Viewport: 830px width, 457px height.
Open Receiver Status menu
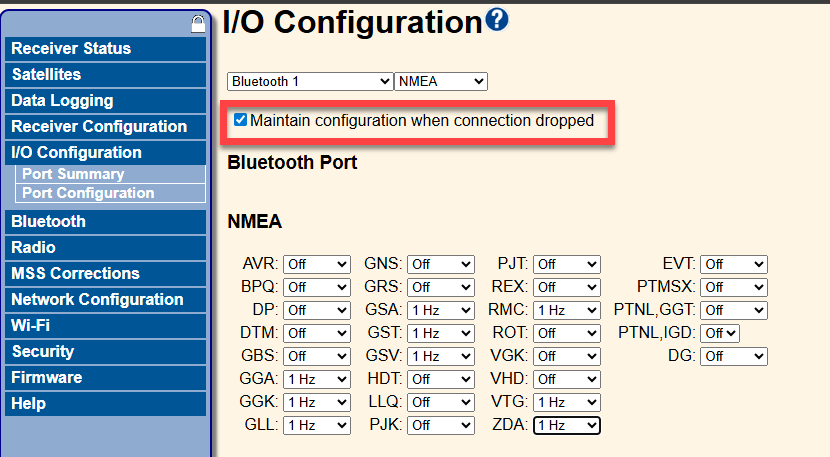[71, 48]
